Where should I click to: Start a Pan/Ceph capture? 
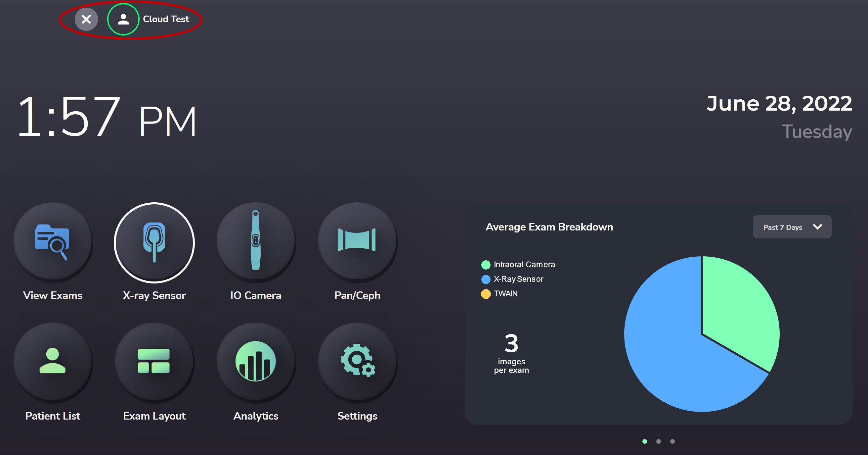click(x=357, y=241)
